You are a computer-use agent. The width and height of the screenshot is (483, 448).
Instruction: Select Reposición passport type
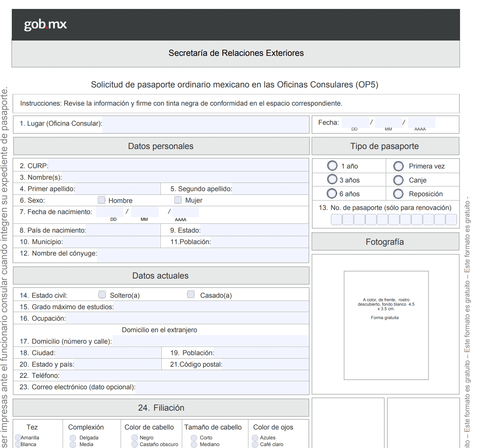(x=398, y=194)
